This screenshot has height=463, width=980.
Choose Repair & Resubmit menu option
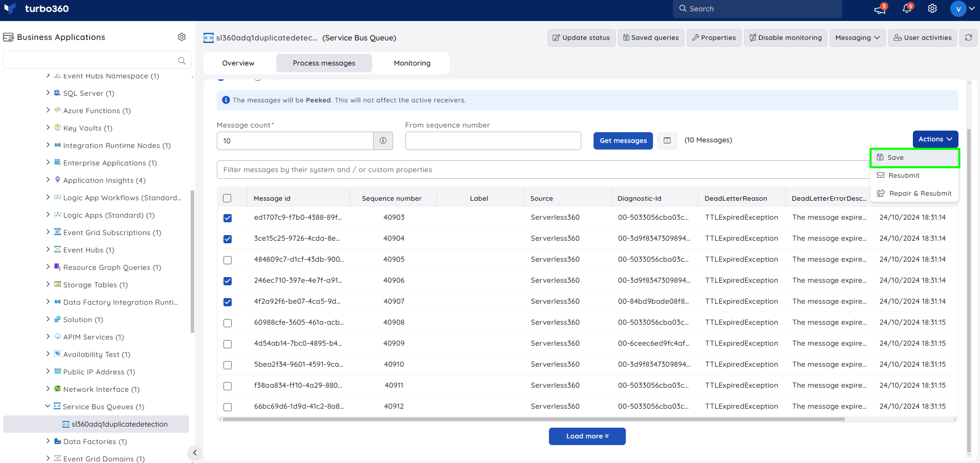[914, 193]
